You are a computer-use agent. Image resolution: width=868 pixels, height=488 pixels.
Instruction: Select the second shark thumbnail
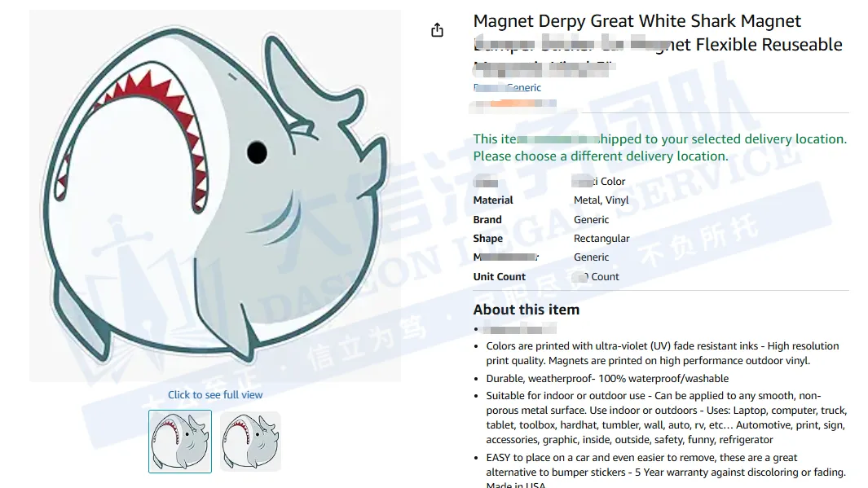point(250,442)
